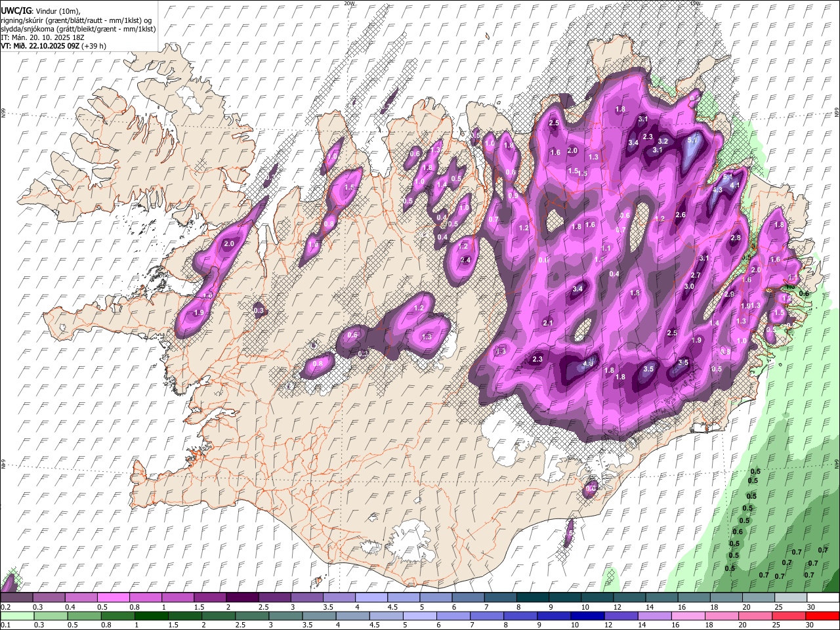Click the dark teal snow legend swatch between 8 and 9
The height and width of the screenshot is (630, 840).
[x=533, y=598]
